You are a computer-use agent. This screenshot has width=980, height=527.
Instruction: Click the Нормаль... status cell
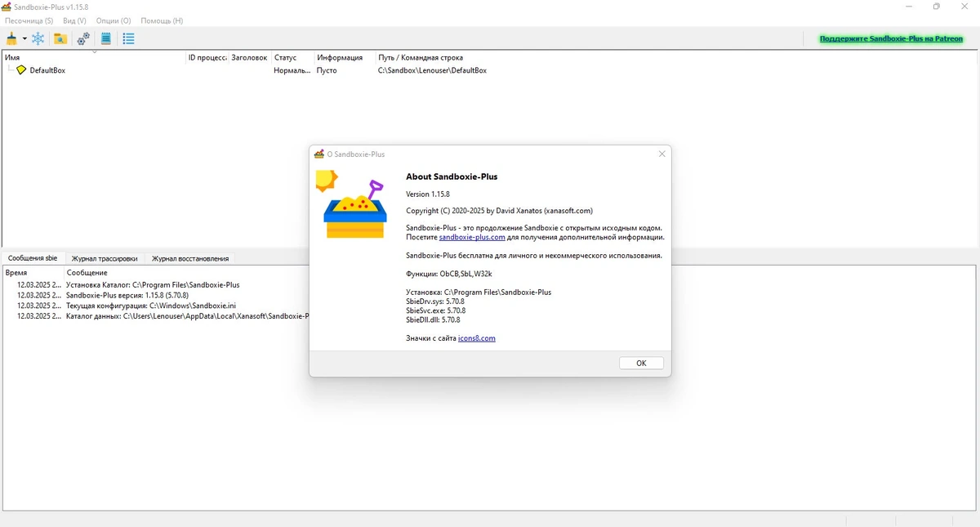tap(292, 70)
